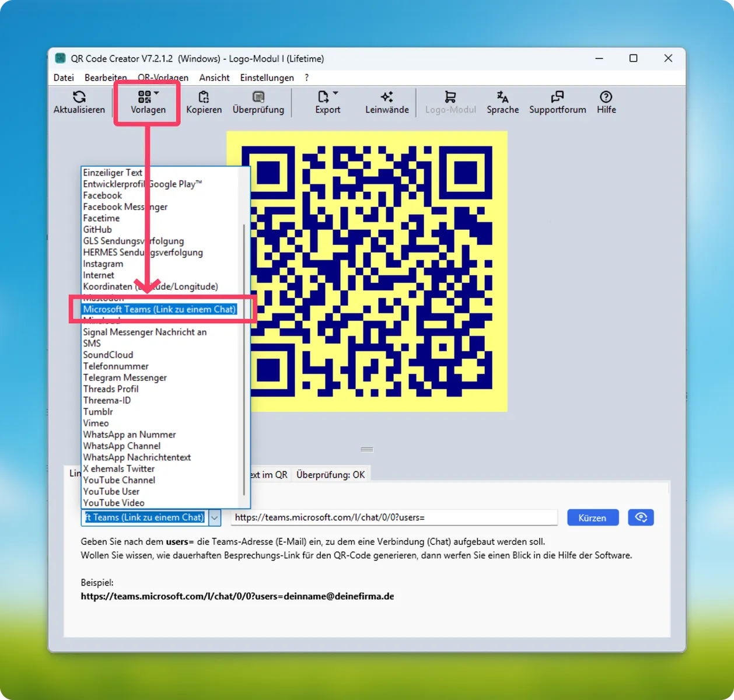Choose Entwicklerprofil Google Play template
Image resolution: width=734 pixels, height=700 pixels.
pyautogui.click(x=142, y=184)
